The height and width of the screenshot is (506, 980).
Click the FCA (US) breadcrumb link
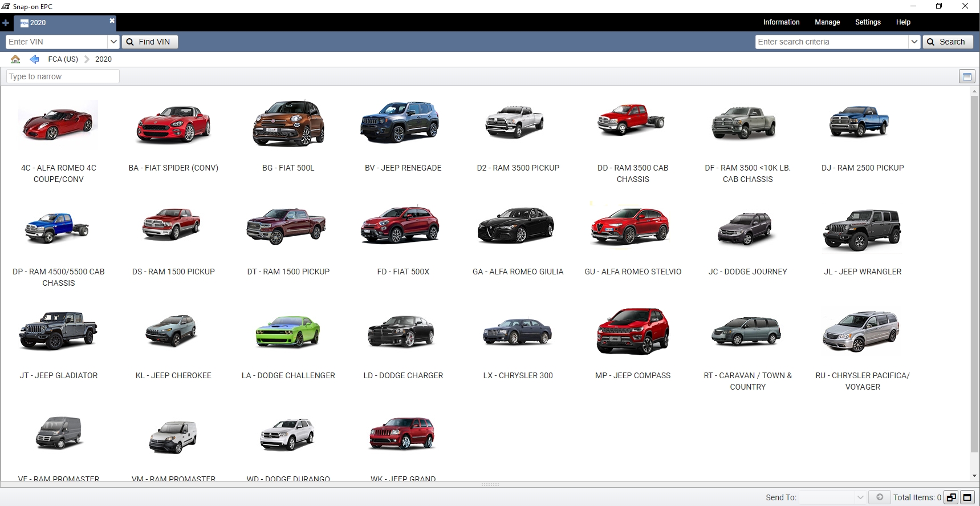[x=63, y=59]
